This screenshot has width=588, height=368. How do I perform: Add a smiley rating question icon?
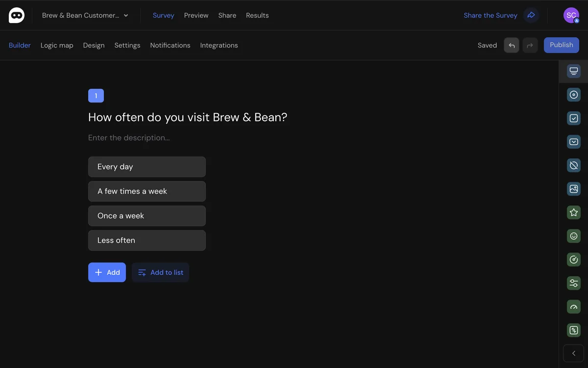(x=574, y=236)
